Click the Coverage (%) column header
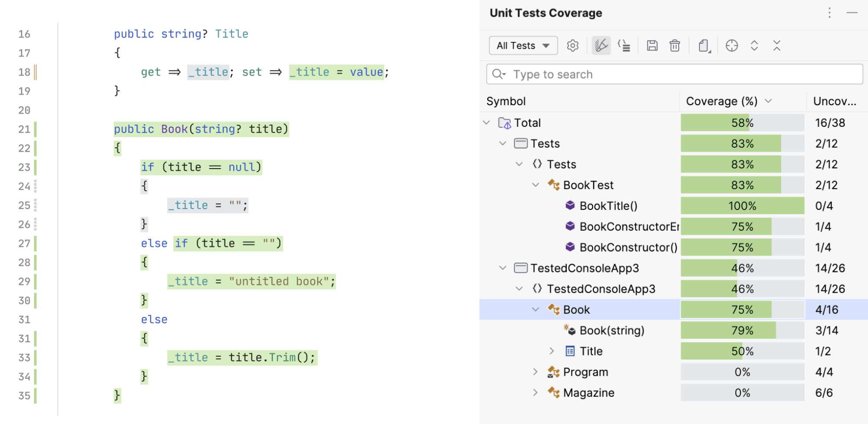868x424 pixels. [722, 101]
